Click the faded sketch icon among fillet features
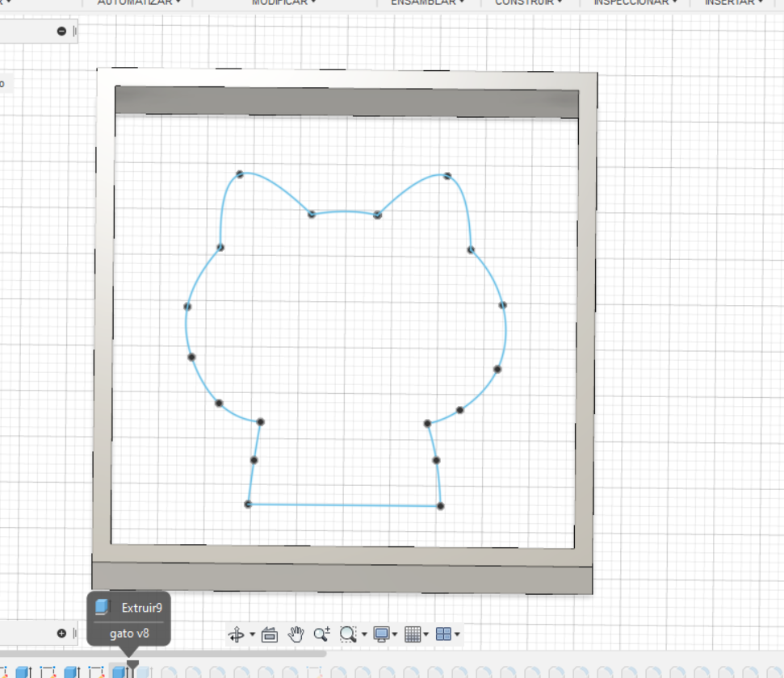The width and height of the screenshot is (784, 678). (314, 672)
